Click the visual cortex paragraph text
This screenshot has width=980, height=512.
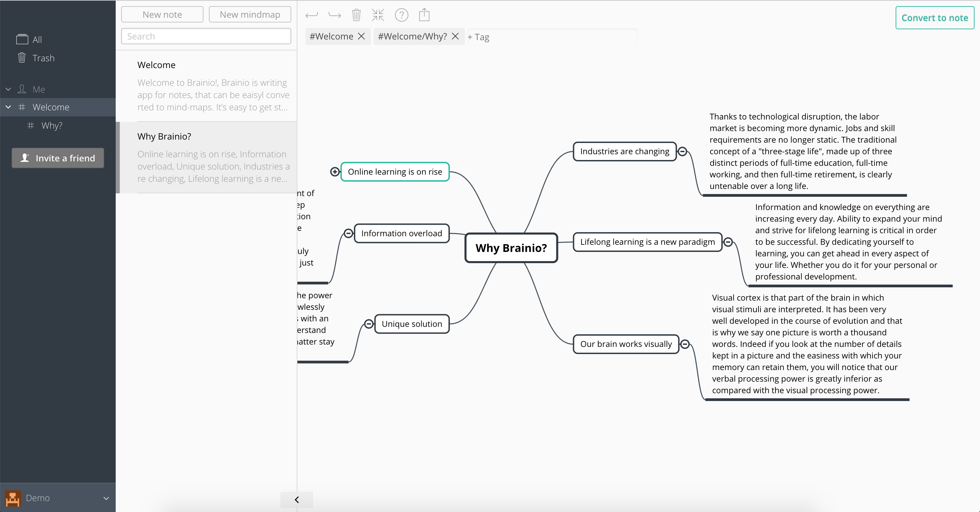[807, 344]
